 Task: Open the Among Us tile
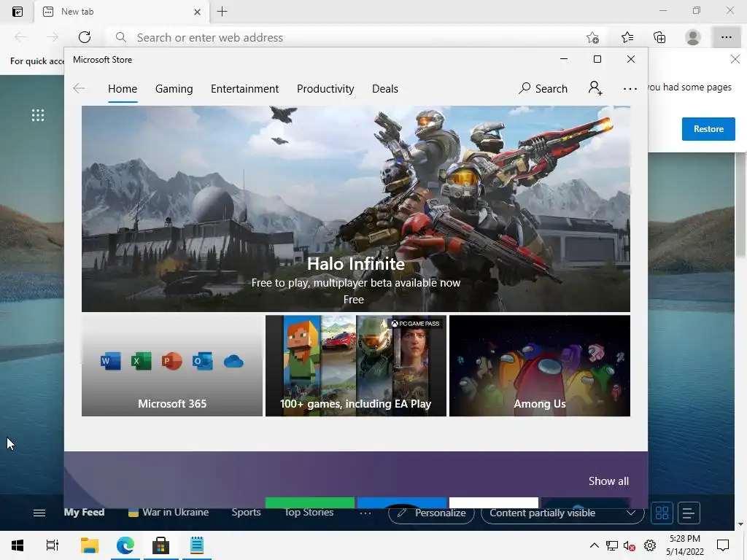pos(540,366)
